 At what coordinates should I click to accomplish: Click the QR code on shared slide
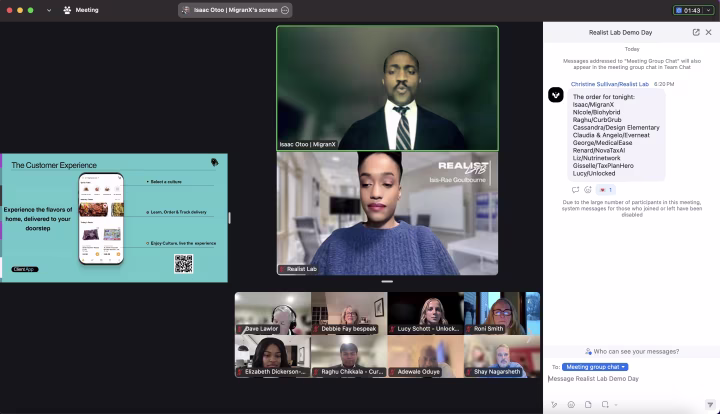click(x=184, y=263)
